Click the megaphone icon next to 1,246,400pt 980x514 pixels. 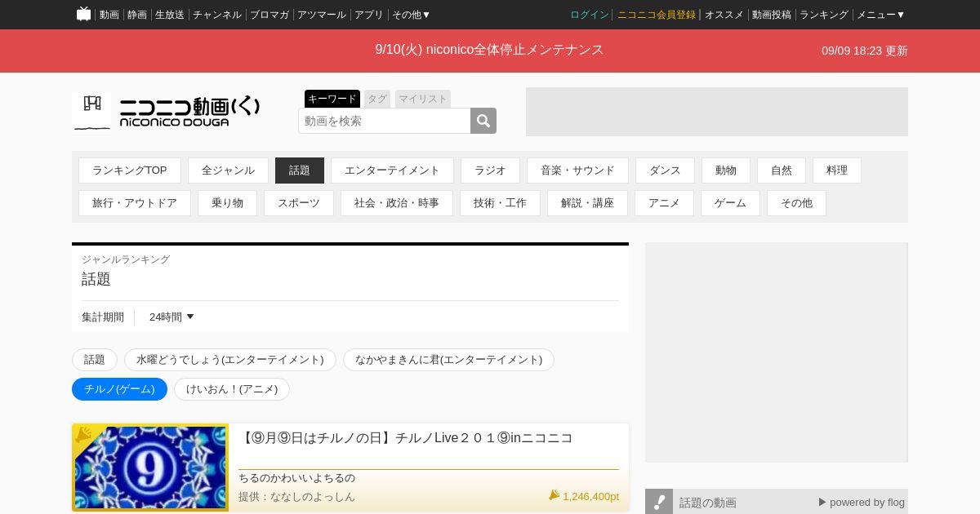tap(554, 495)
